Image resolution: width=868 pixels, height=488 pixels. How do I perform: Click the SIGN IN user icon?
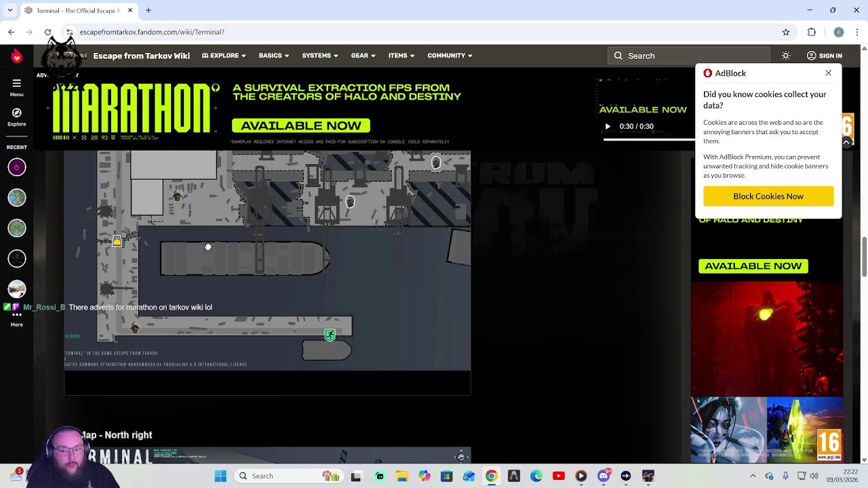coord(811,56)
